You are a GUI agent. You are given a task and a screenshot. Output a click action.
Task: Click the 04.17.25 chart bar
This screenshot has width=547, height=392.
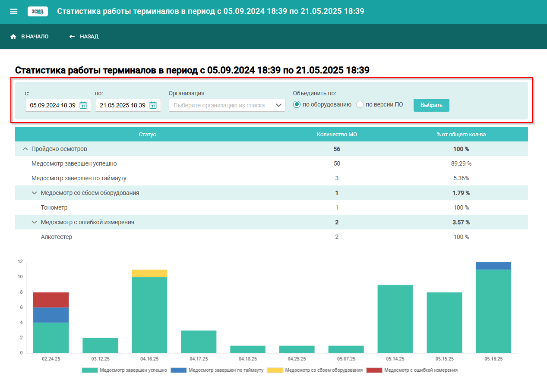point(199,342)
